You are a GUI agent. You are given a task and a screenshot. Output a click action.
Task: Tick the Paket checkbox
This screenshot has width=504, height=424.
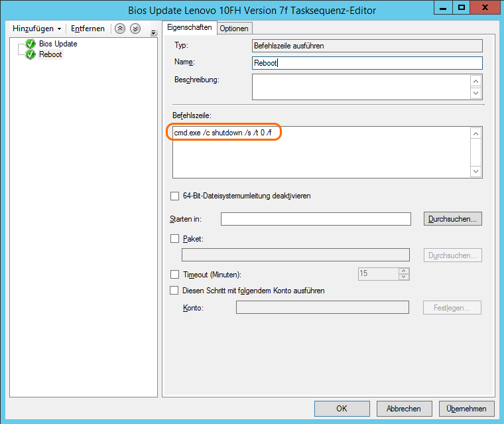tap(175, 239)
